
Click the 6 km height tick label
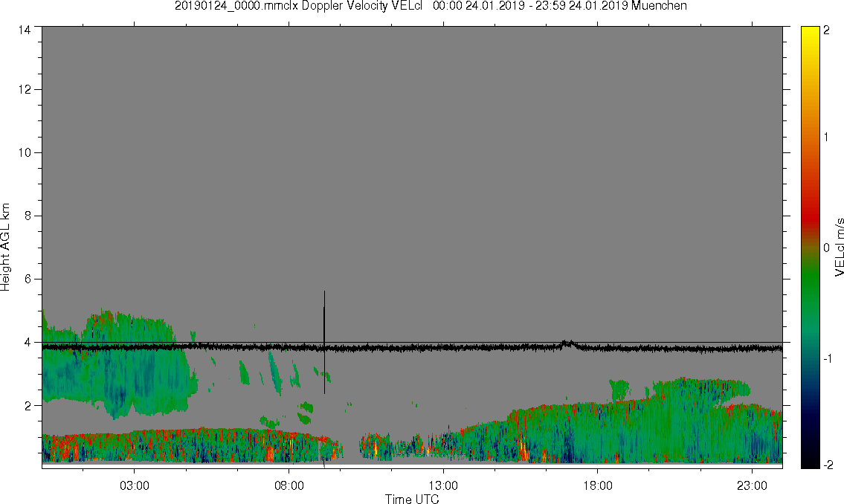(28, 280)
